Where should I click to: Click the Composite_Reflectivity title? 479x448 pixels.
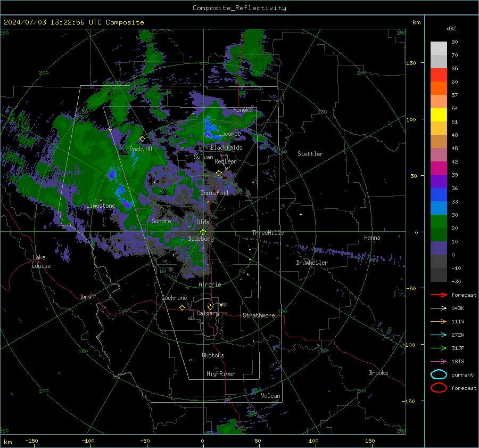[x=240, y=8]
